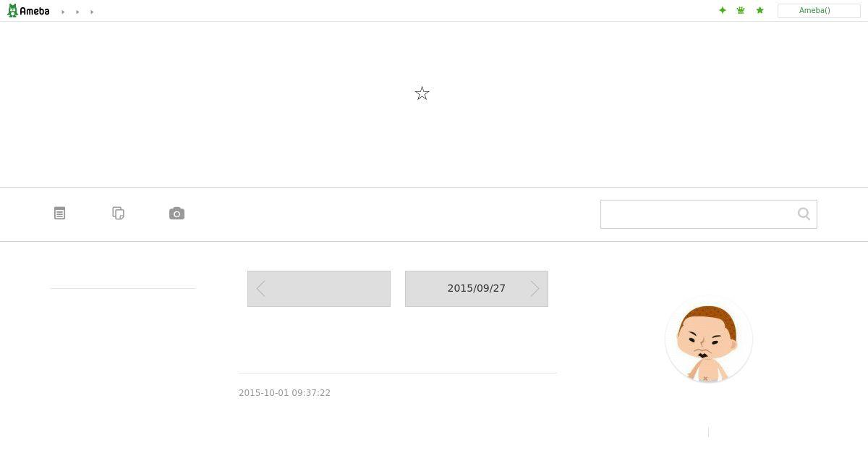Click the cartoon avatar profile picture
This screenshot has width=868, height=456.
[x=709, y=339]
